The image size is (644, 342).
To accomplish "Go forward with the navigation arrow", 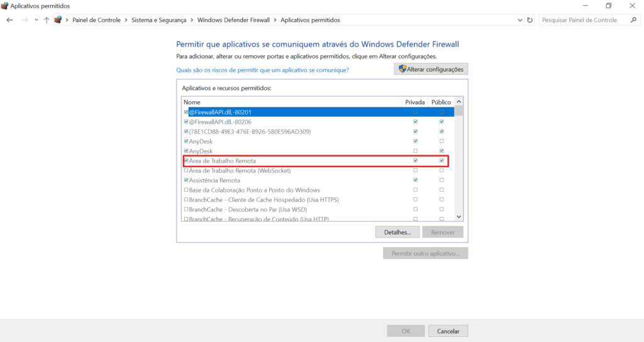I will coord(25,19).
